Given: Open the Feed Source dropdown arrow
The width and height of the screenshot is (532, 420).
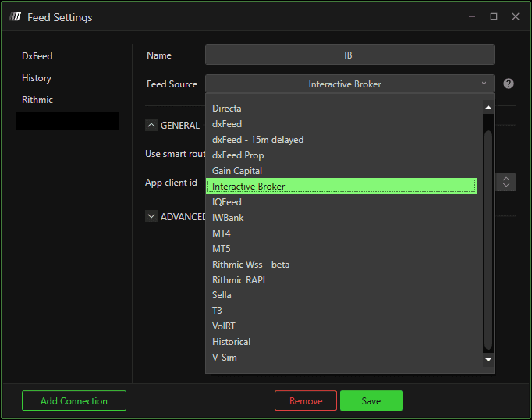Looking at the screenshot, I should pos(484,84).
